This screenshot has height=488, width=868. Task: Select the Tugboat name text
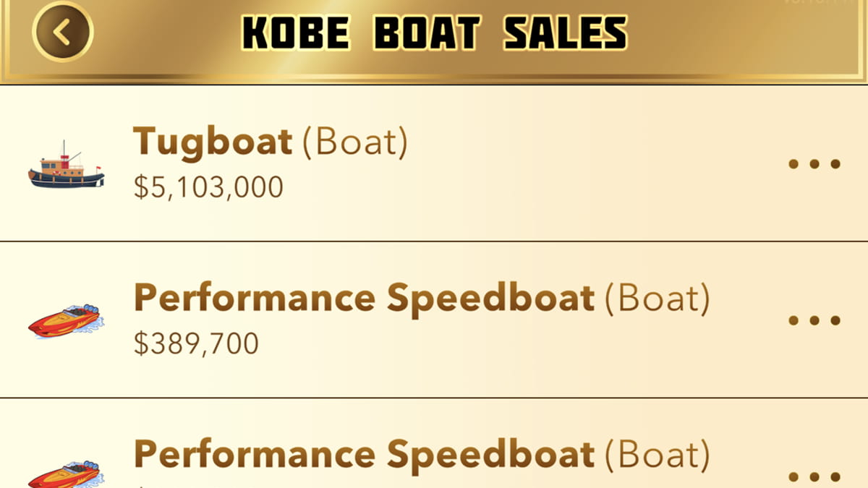[213, 142]
